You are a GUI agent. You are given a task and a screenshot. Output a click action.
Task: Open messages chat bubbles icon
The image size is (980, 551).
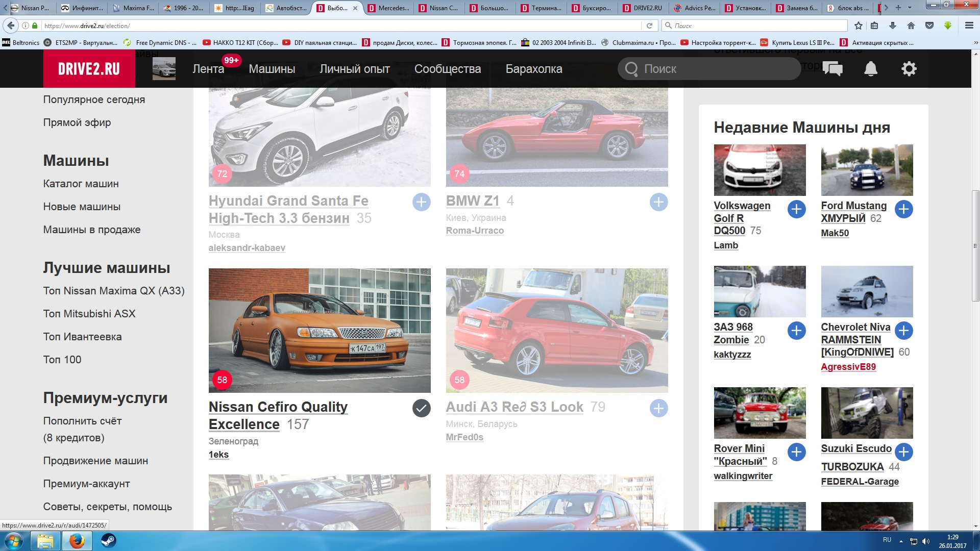click(x=832, y=69)
